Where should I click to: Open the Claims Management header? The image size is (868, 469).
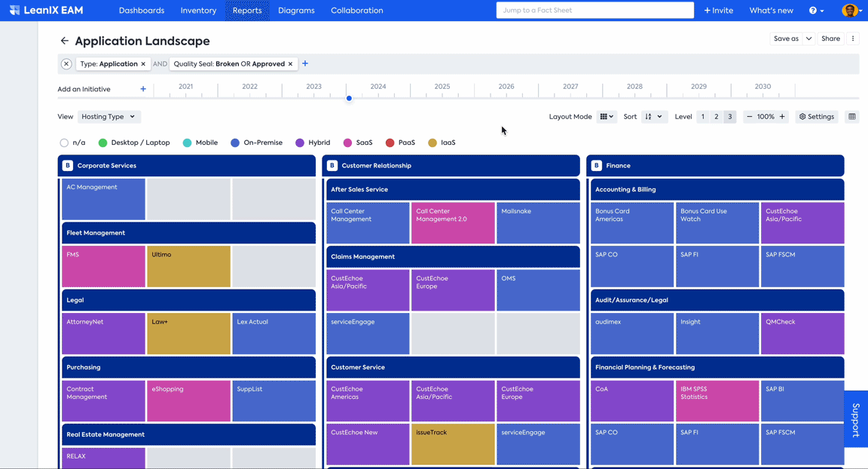(453, 257)
